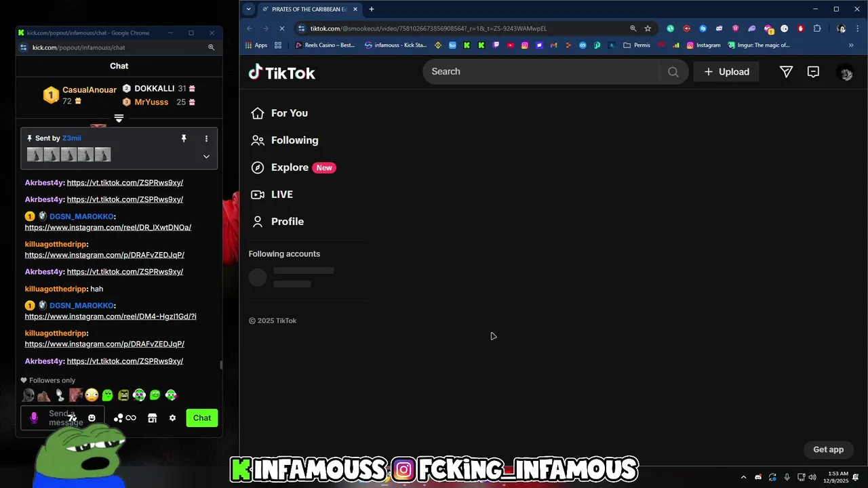The height and width of the screenshot is (488, 868).
Task: Open the hidden icons tray chevron
Action: 743,477
